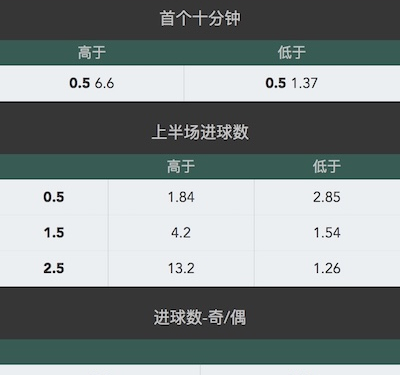Select 低于 2.5 first-half odds 1.26

tap(327, 268)
